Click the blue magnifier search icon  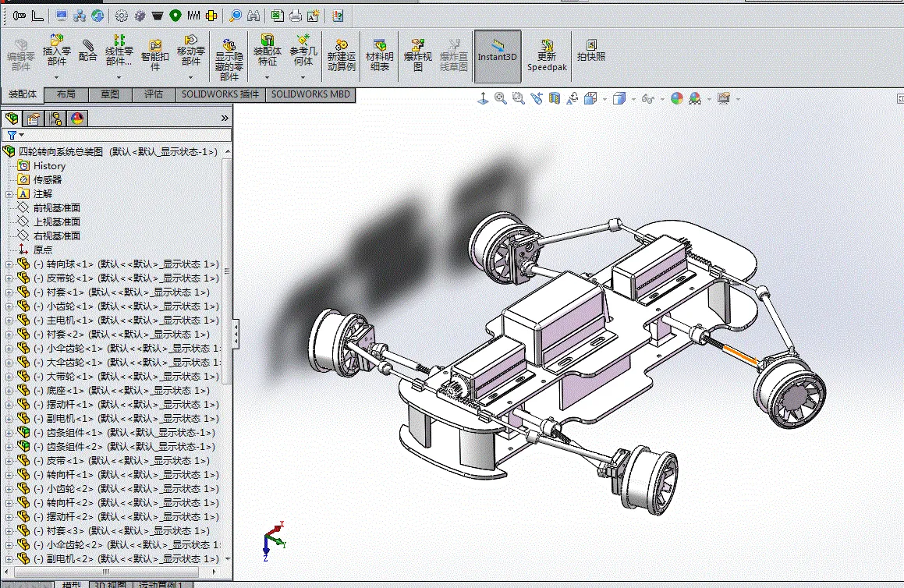click(236, 16)
